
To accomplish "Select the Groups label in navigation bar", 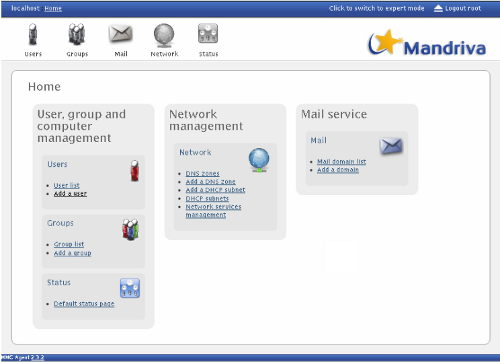I will pos(77,54).
